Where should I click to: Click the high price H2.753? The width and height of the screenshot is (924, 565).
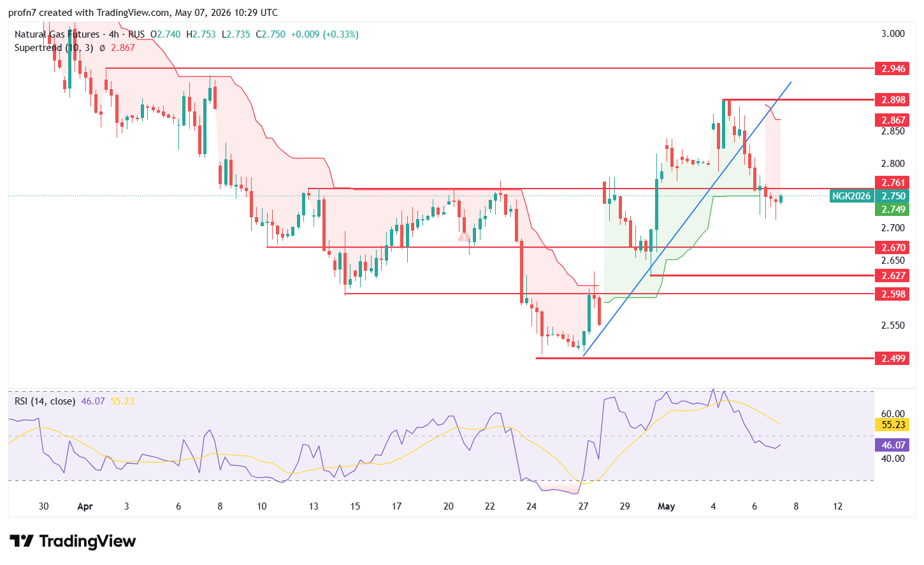[x=201, y=34]
